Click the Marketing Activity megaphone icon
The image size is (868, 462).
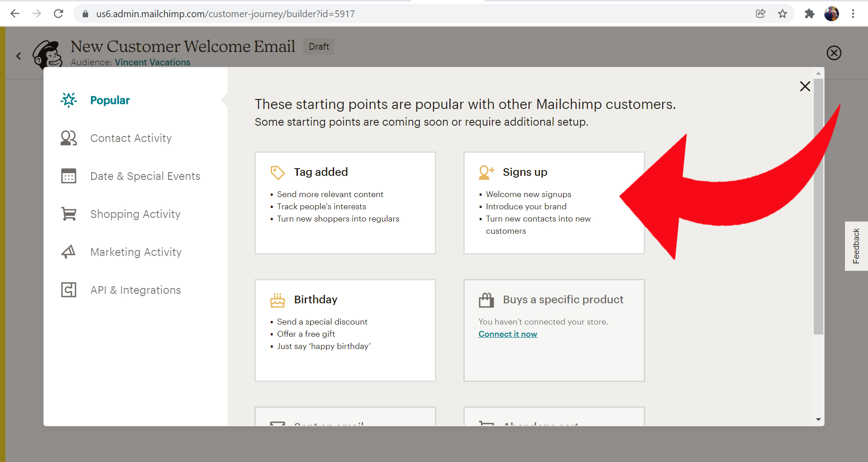(69, 252)
